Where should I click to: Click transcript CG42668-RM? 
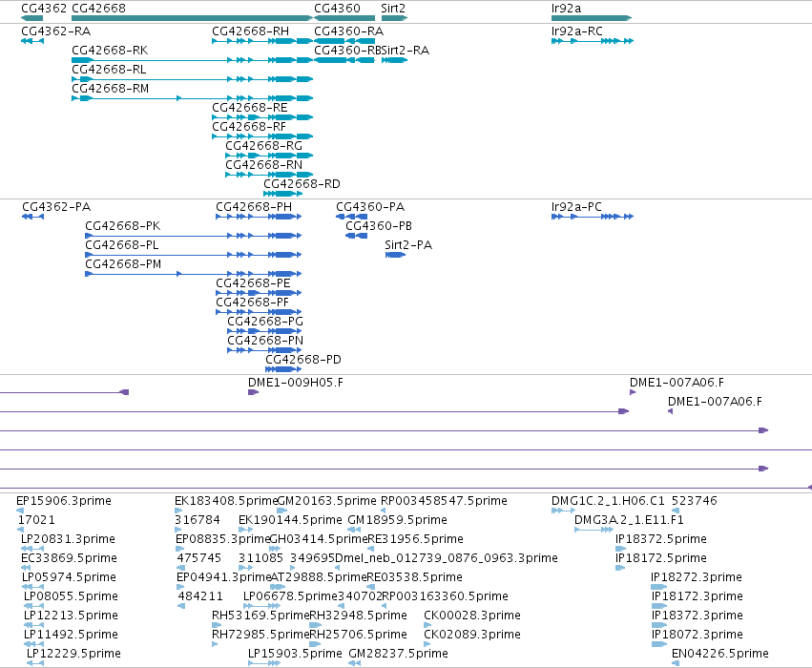111,89
